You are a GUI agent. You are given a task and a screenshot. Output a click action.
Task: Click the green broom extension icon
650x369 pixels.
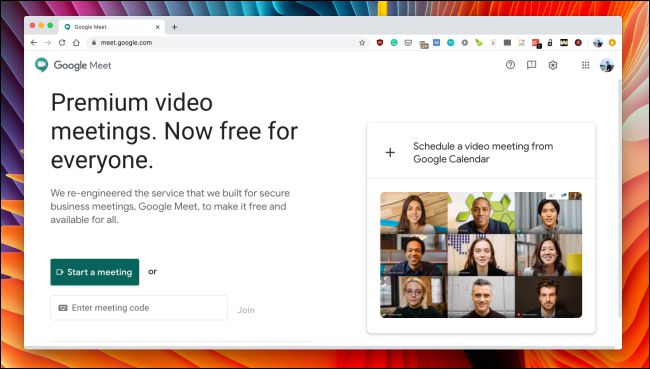(479, 43)
